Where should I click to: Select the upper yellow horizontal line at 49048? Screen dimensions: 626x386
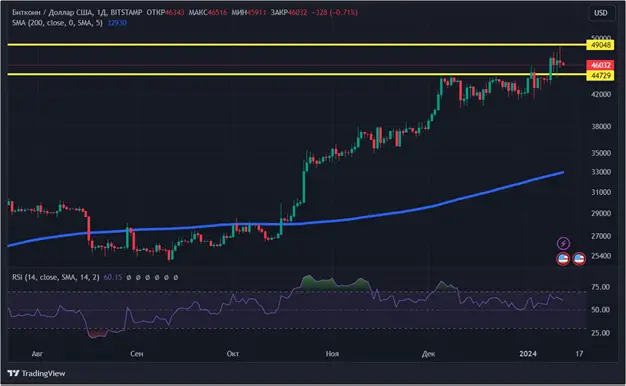pyautogui.click(x=297, y=44)
